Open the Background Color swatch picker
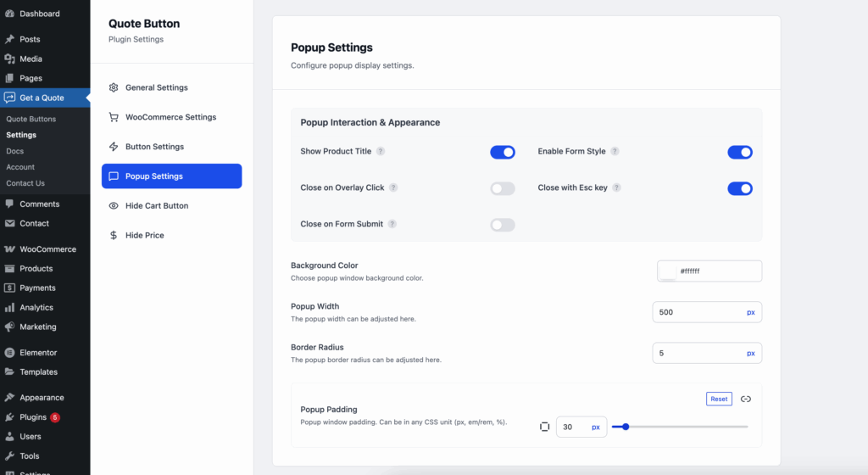Screen dimensions: 868x475 coord(668,271)
